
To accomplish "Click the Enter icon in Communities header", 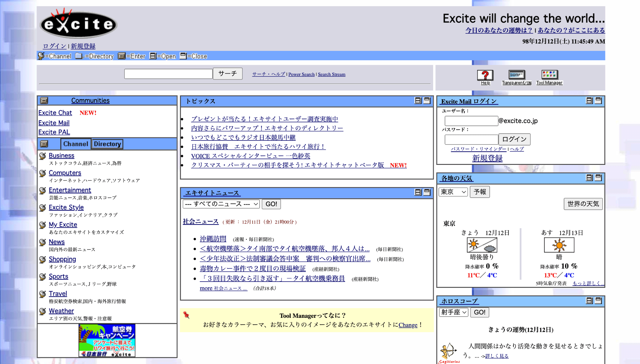I will pos(44,101).
